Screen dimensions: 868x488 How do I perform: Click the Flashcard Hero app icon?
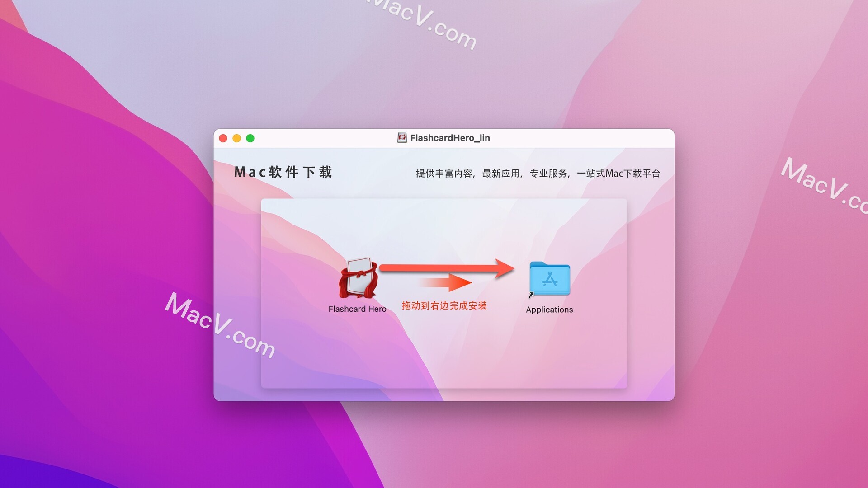pyautogui.click(x=357, y=278)
